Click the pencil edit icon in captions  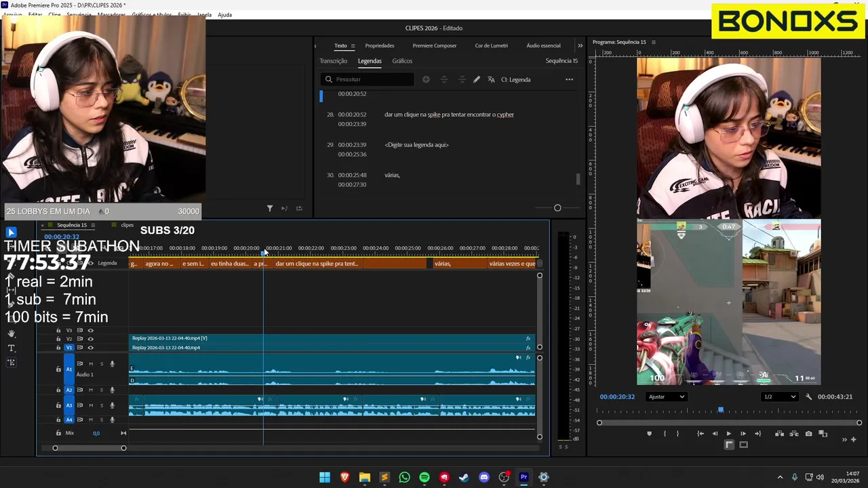pyautogui.click(x=477, y=79)
